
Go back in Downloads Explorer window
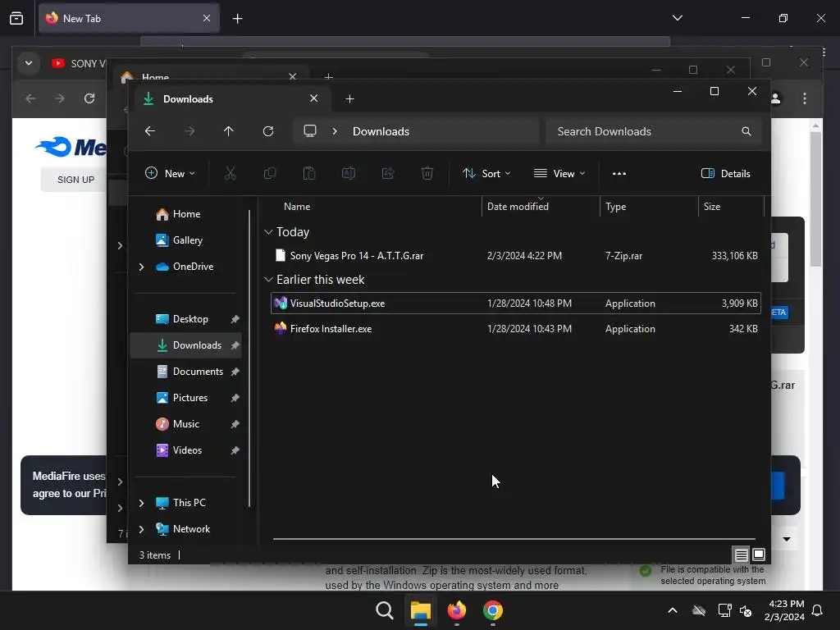[x=150, y=131]
